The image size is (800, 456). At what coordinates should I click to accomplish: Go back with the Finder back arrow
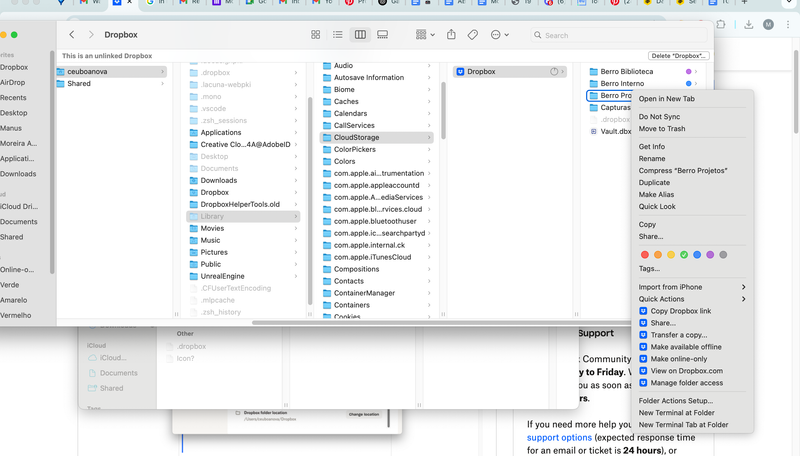click(x=72, y=35)
